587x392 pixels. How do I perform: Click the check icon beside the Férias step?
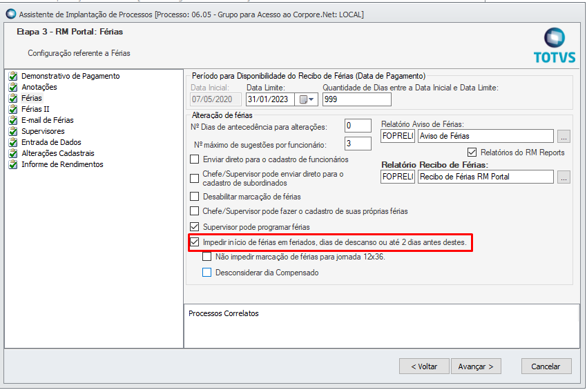[x=13, y=99]
